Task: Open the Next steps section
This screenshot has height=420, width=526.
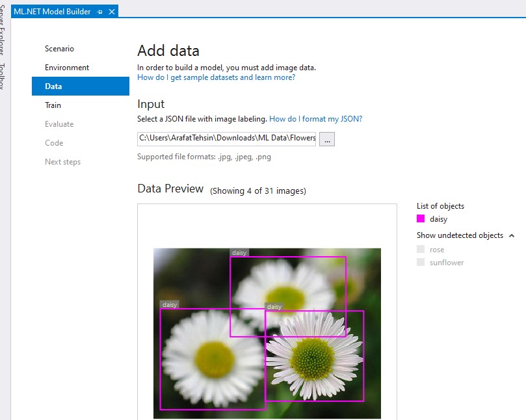Action: coord(62,161)
